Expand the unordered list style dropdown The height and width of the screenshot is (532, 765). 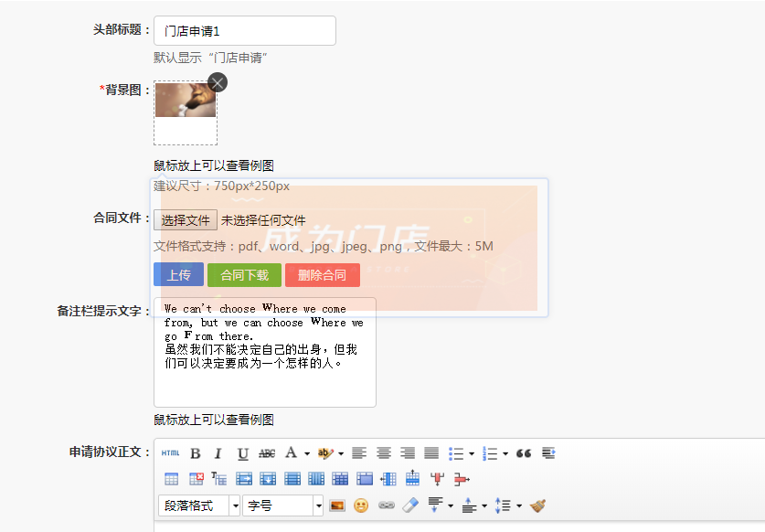(472, 453)
